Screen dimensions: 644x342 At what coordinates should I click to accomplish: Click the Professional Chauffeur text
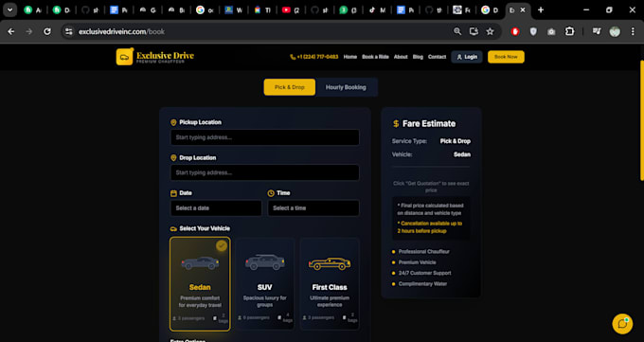pos(424,252)
